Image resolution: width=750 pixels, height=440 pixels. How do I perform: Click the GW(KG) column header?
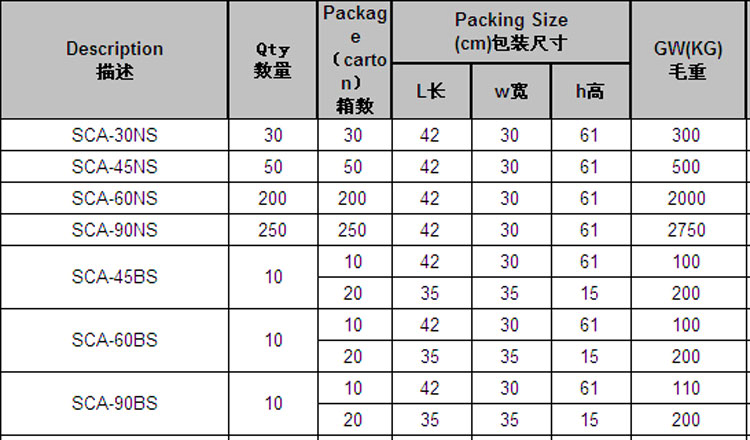pyautogui.click(x=686, y=60)
